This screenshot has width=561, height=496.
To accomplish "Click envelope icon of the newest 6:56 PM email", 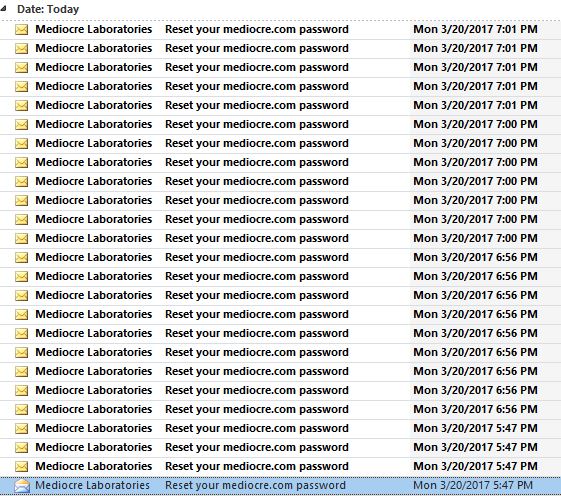I will [21, 257].
